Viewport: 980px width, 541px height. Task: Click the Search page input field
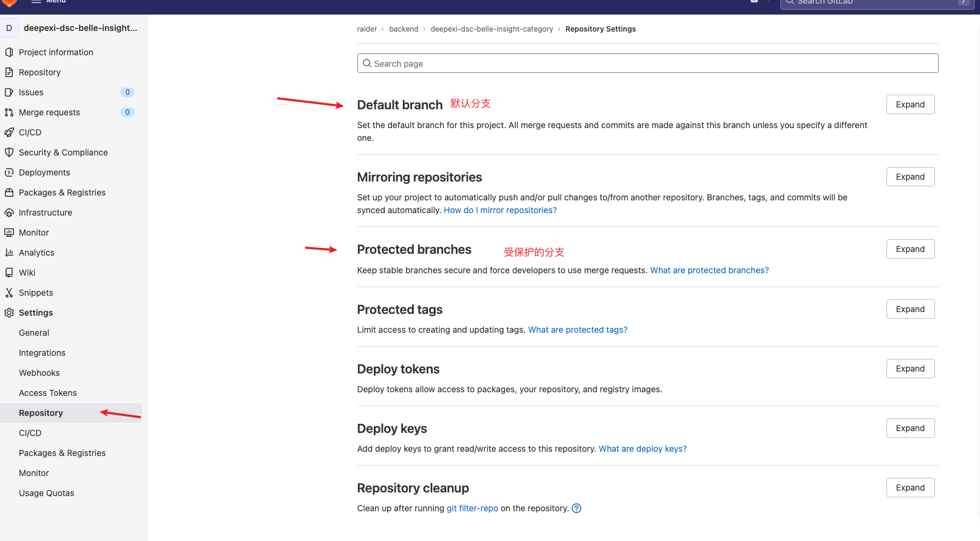647,63
